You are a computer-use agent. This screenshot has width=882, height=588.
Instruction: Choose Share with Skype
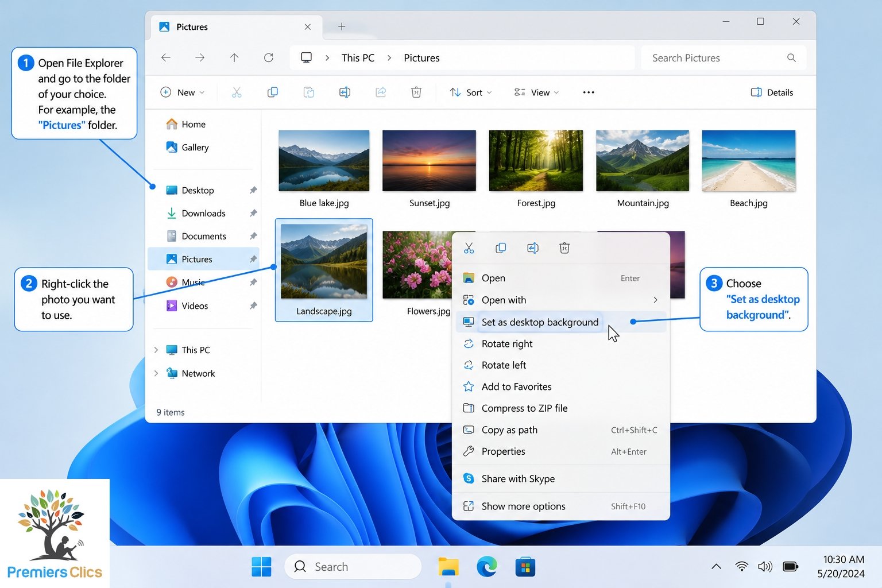[x=561, y=478]
